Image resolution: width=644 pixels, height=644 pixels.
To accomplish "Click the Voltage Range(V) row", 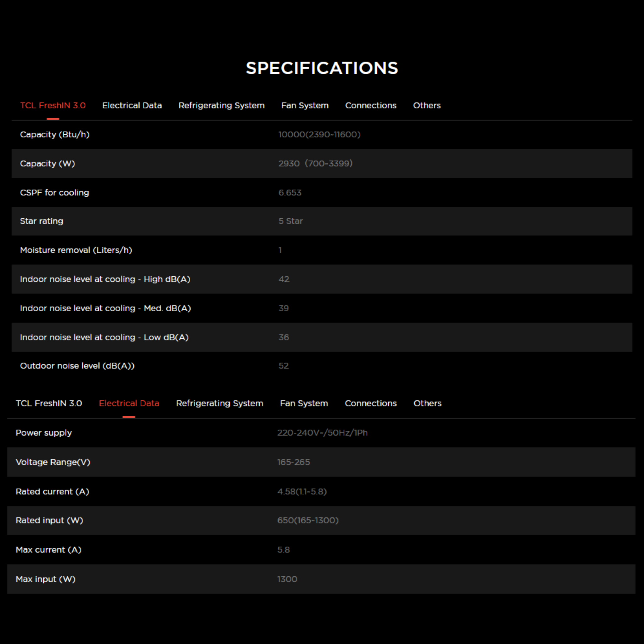I will tap(321, 462).
